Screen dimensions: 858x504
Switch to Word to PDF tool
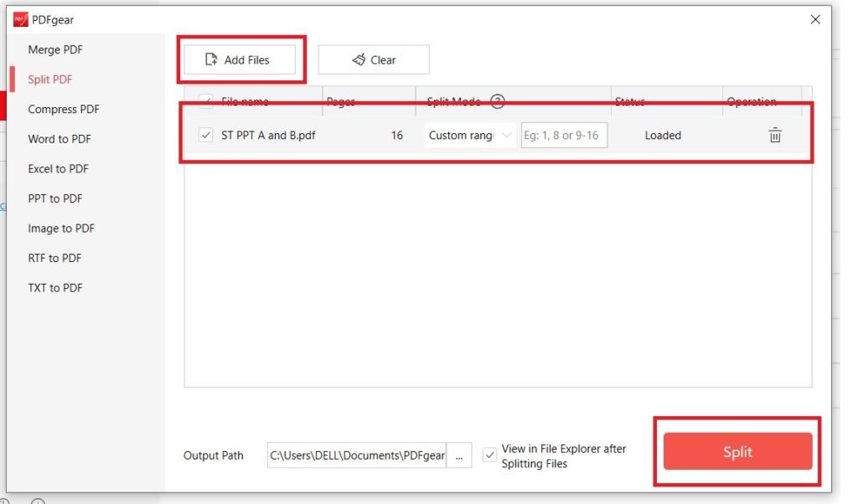tap(59, 139)
